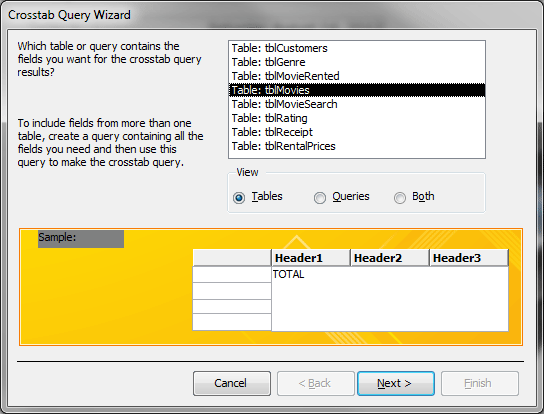This screenshot has width=544, height=414.
Task: Click Header2 column in sample preview
Action: coord(390,258)
